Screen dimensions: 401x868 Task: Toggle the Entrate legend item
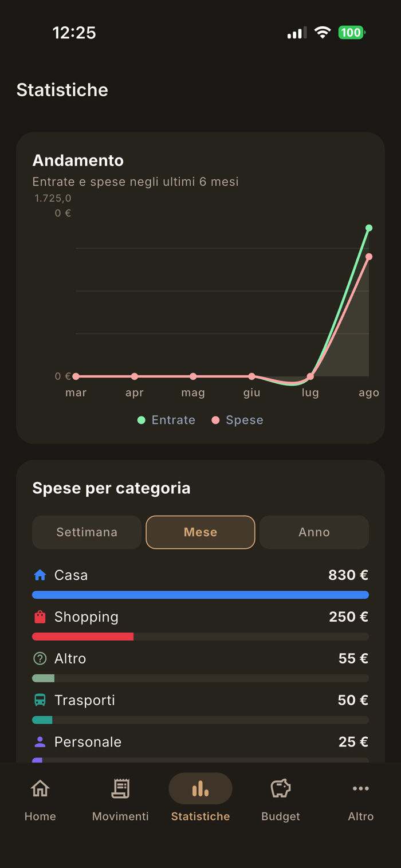pyautogui.click(x=166, y=420)
